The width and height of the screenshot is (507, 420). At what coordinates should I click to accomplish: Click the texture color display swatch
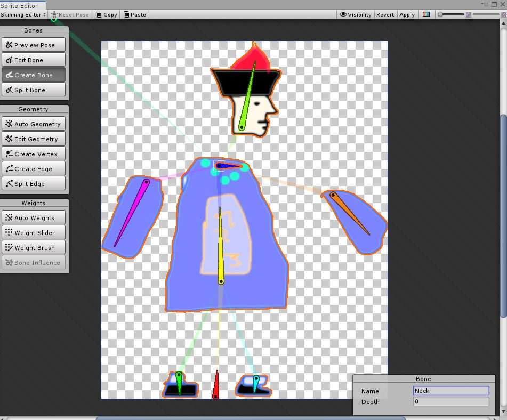point(426,14)
